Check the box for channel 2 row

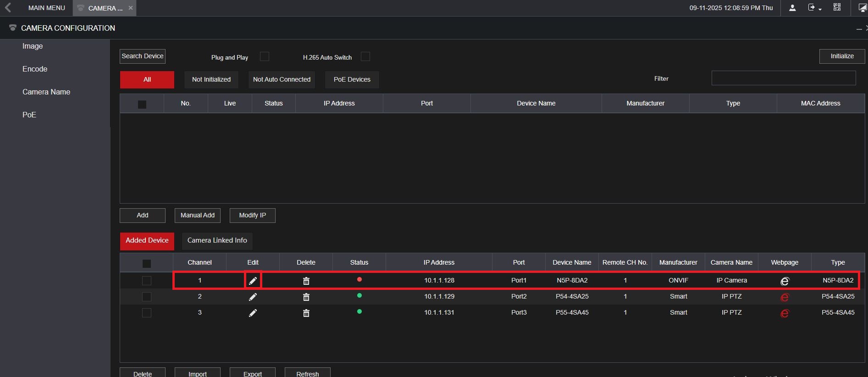[147, 297]
